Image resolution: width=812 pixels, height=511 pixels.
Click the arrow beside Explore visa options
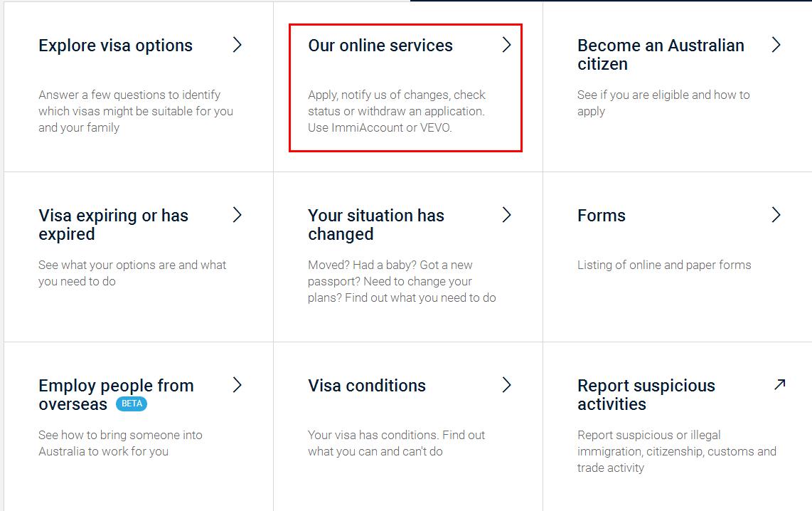click(237, 45)
